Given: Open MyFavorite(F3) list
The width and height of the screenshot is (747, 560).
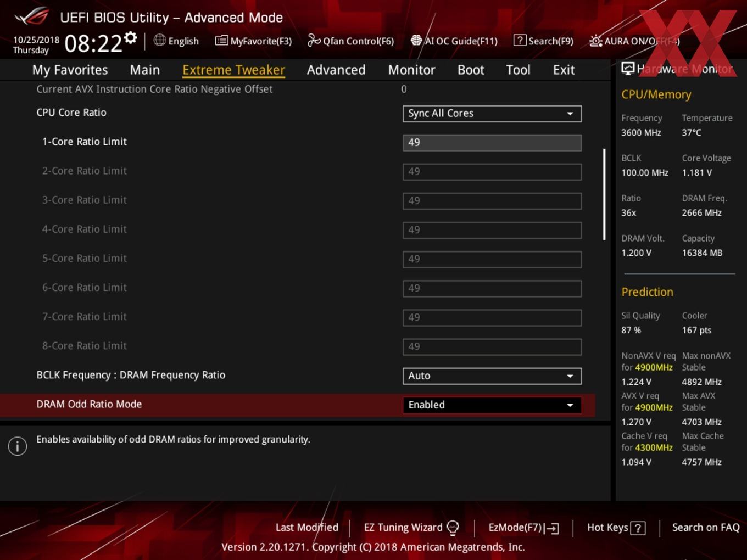Looking at the screenshot, I should point(253,41).
